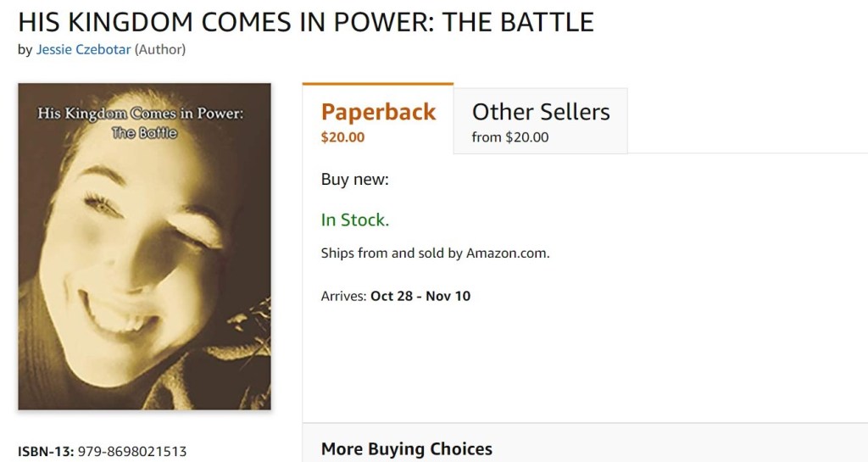Click the 'ISBN-13:' bold label
Screen dimensions: 868x462
45,451
